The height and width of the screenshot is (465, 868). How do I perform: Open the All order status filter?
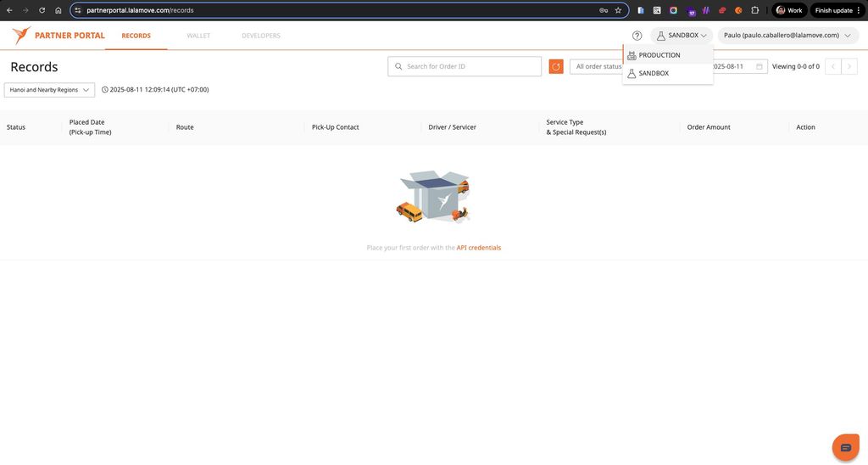pos(597,66)
